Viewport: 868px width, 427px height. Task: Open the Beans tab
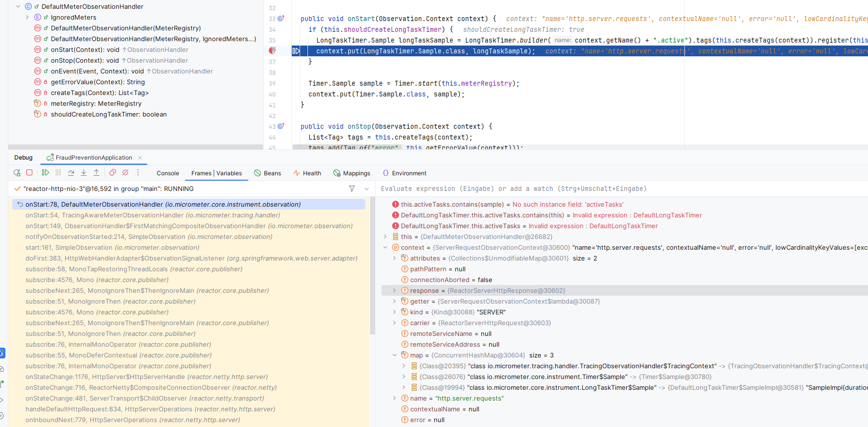click(268, 173)
